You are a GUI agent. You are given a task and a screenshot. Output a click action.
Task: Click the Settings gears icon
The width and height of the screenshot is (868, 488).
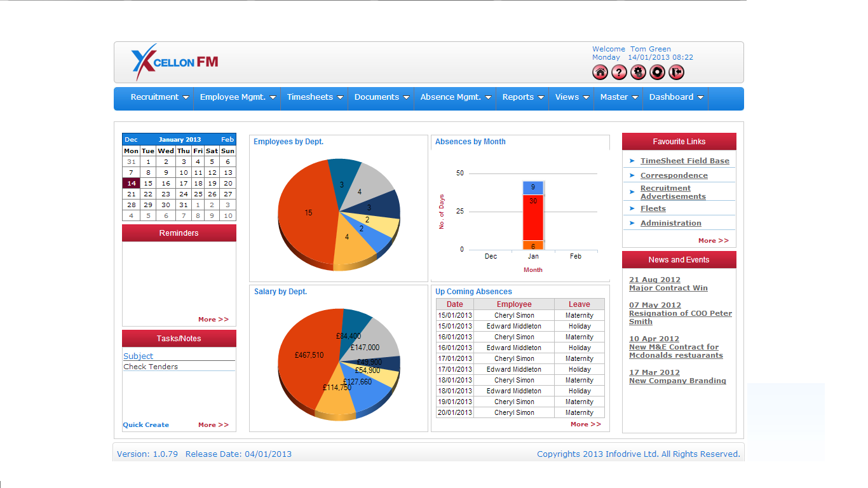click(638, 72)
